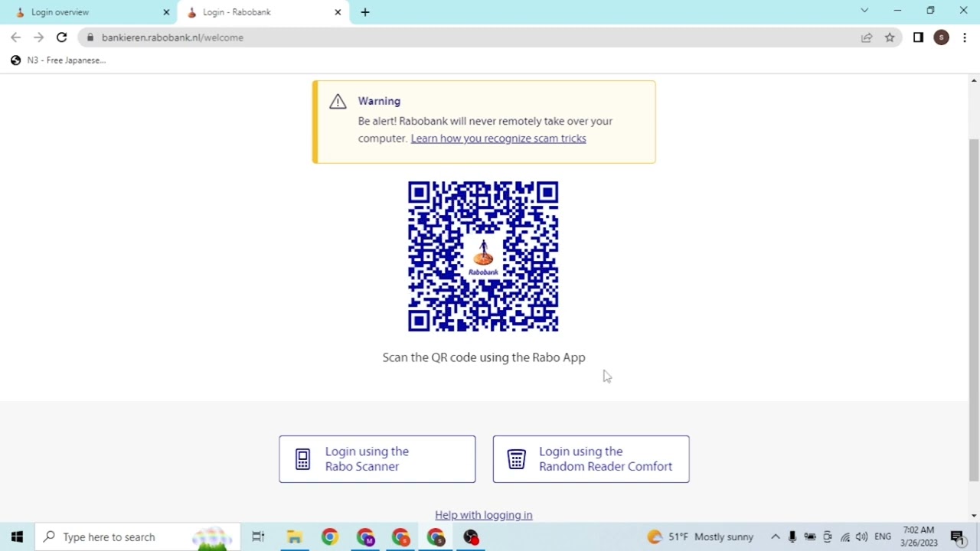Show hidden system tray icons
Viewport: 980px width, 551px height.
click(776, 537)
